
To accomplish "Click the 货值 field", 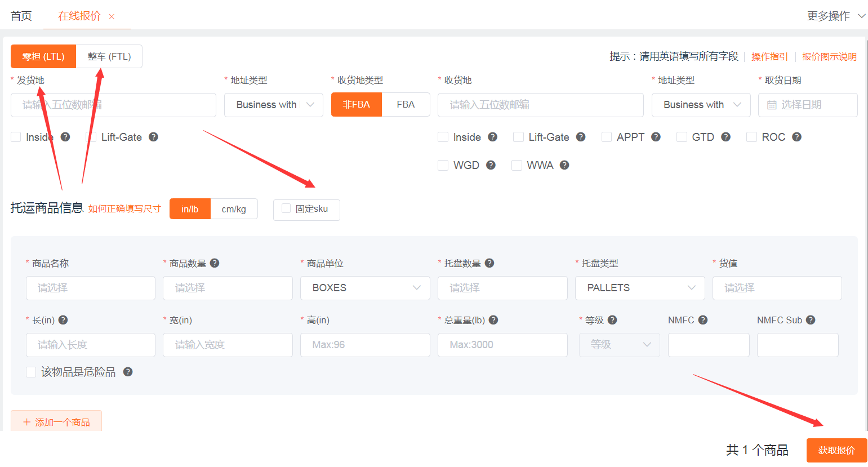I will (777, 288).
